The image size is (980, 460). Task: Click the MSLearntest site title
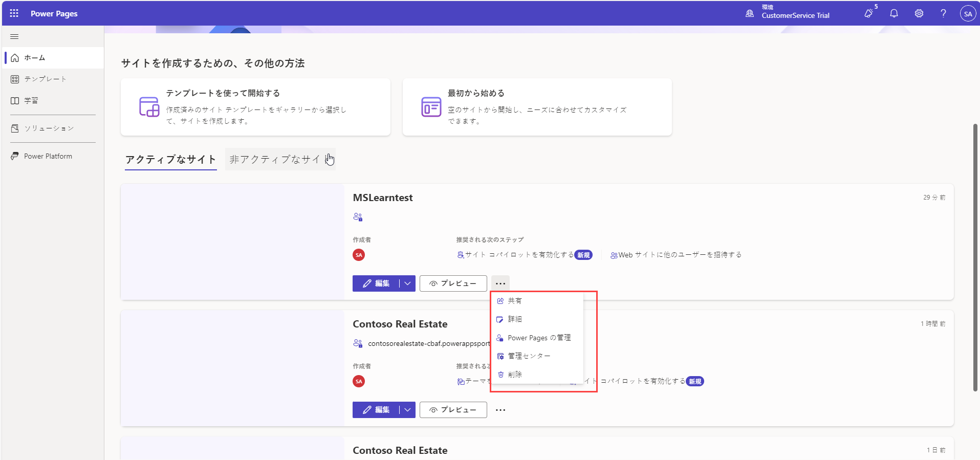pyautogui.click(x=383, y=198)
